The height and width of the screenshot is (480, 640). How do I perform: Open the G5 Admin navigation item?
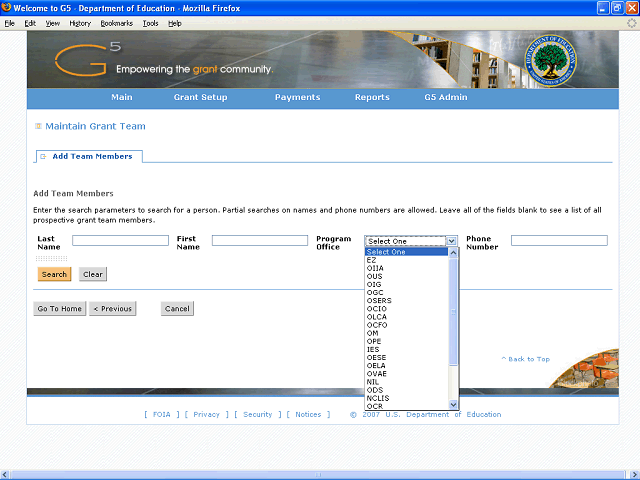coord(446,97)
